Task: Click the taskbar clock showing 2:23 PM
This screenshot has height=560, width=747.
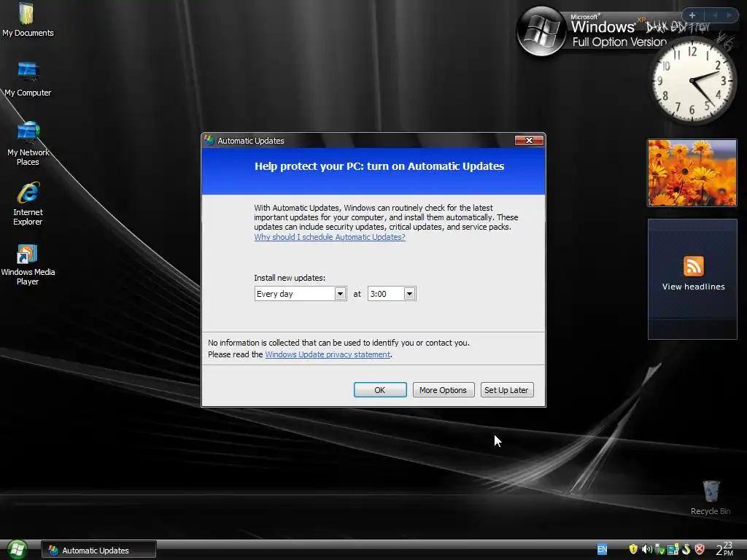Action: 724,549
